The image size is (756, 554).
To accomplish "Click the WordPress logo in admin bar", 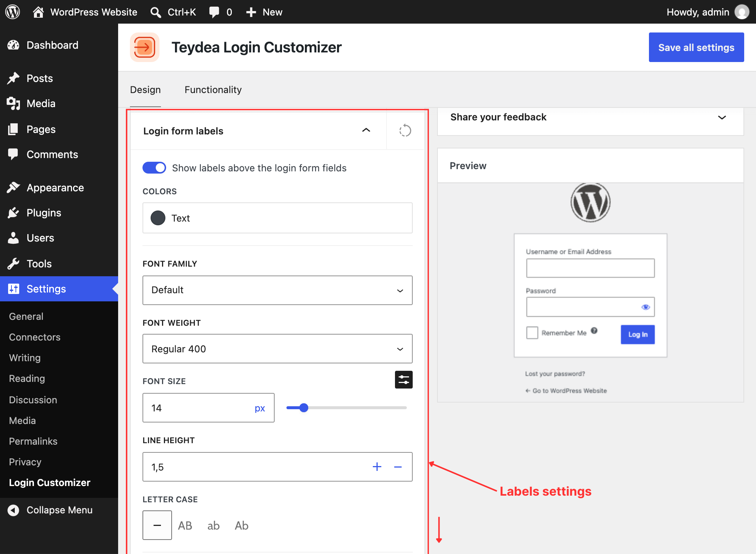I will coord(13,12).
